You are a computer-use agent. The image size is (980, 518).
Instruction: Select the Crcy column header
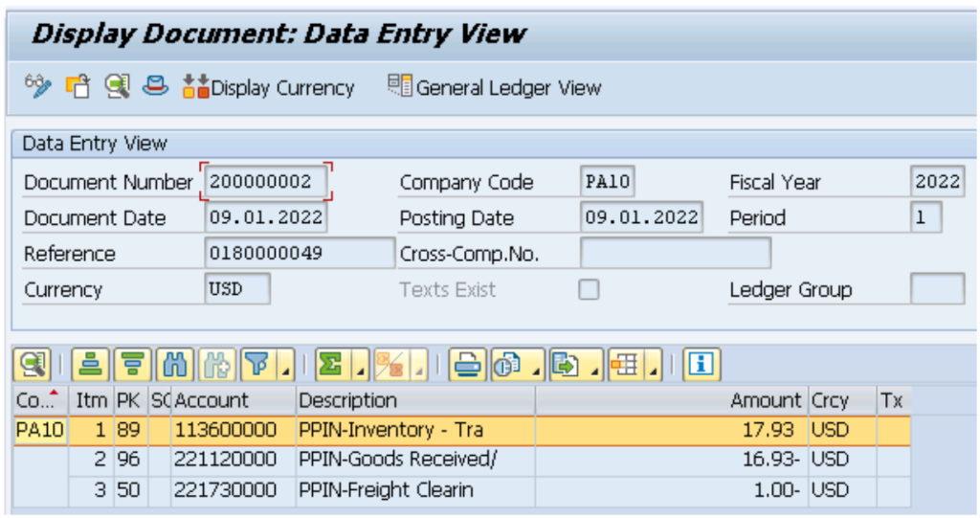842,400
